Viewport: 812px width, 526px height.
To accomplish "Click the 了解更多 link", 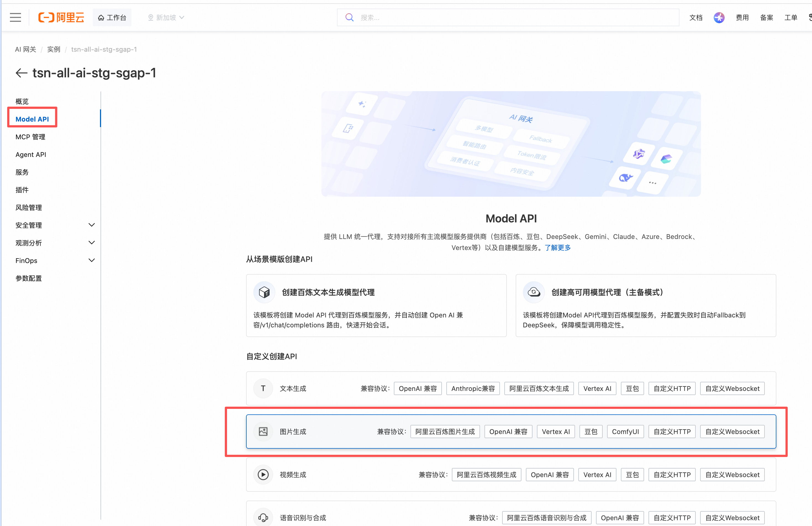I will point(558,248).
